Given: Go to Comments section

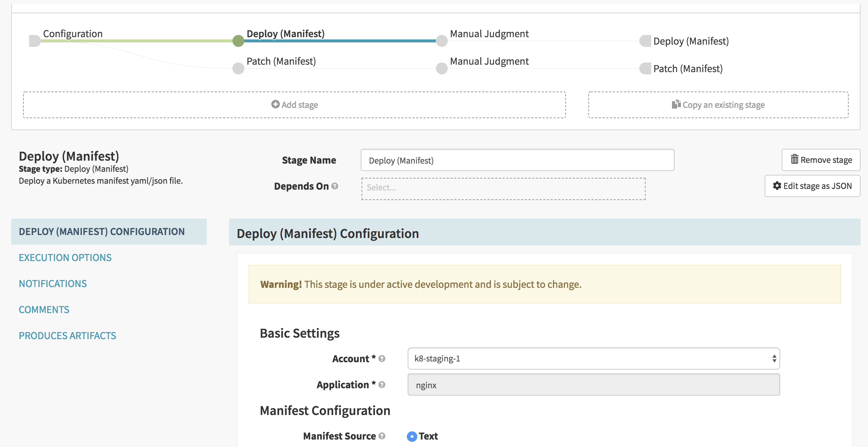Looking at the screenshot, I should (x=44, y=310).
